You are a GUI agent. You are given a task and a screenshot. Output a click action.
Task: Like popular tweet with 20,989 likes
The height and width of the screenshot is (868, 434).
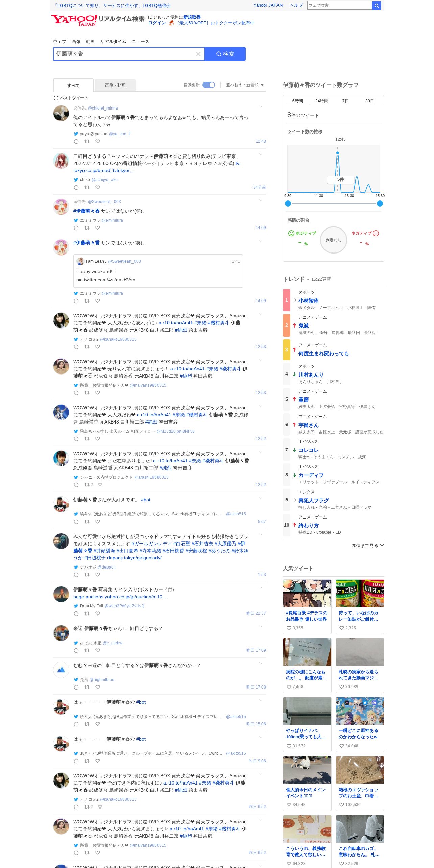pyautogui.click(x=342, y=687)
